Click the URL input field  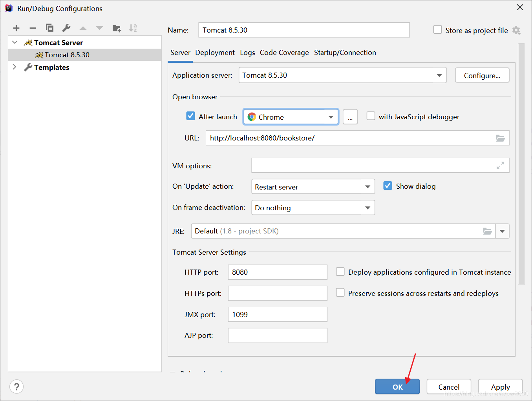[x=357, y=138]
